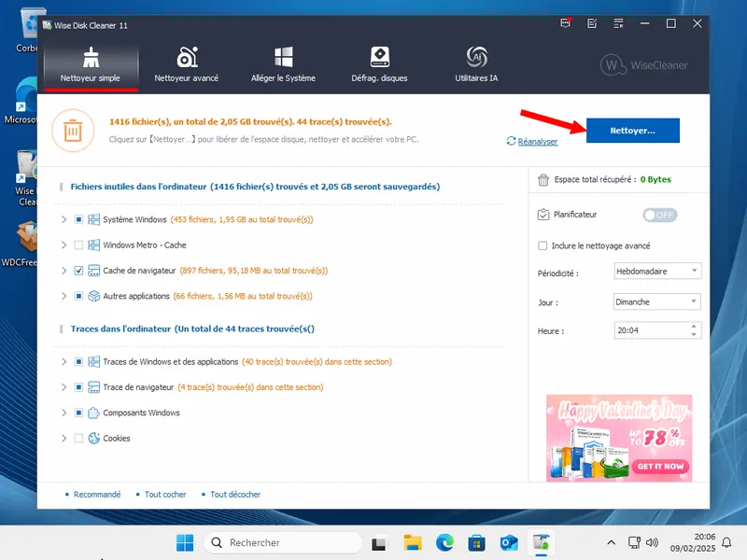The image size is (747, 560).
Task: Expand the Trace de navigateur row
Action: [63, 387]
